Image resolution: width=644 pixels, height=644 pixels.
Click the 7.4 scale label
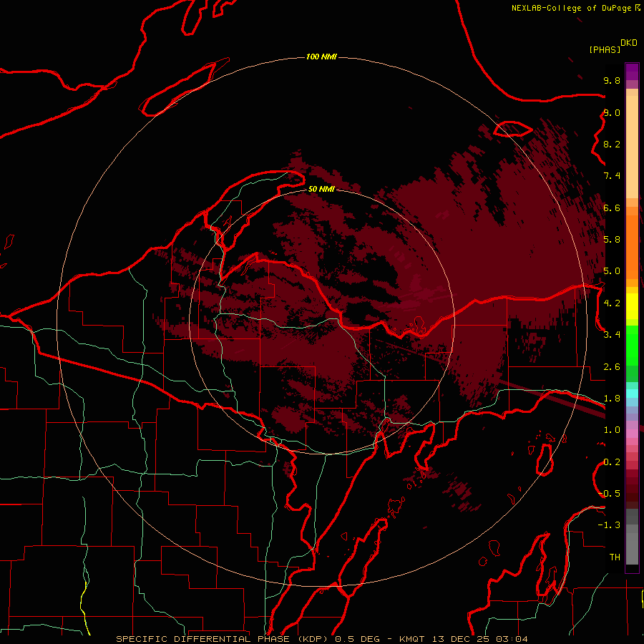coord(612,176)
